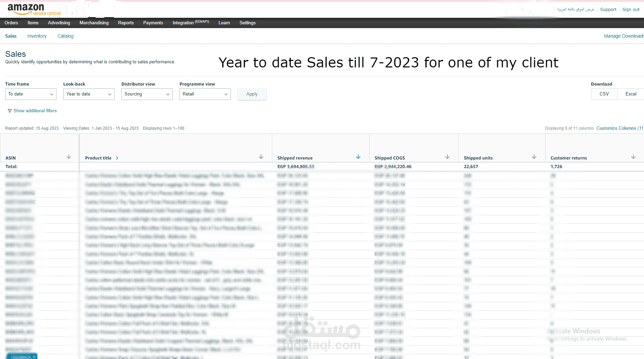The height and width of the screenshot is (359, 644).
Task: Open the Programme view dropdown
Action: [205, 94]
